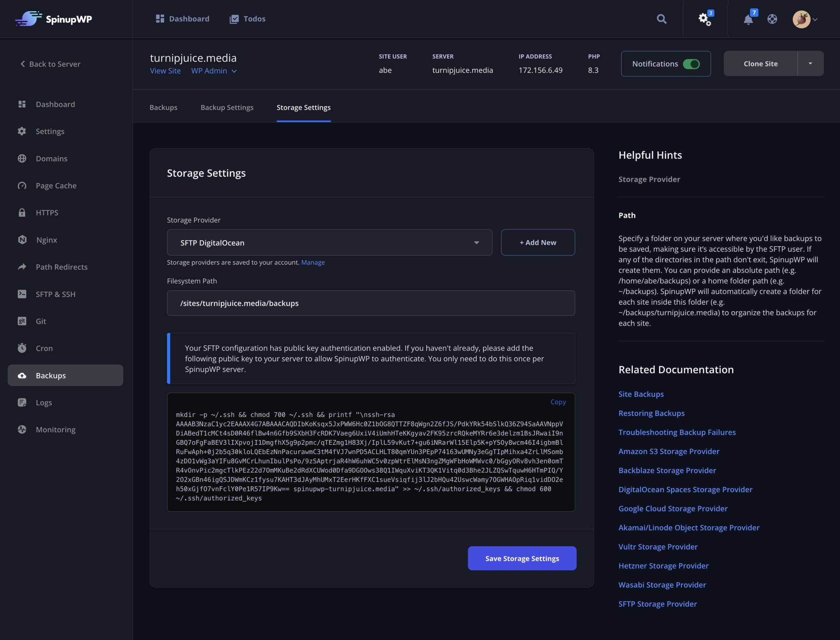Viewport: 840px width, 640px height.
Task: Expand the avatar menu chevron
Action: pos(815,20)
